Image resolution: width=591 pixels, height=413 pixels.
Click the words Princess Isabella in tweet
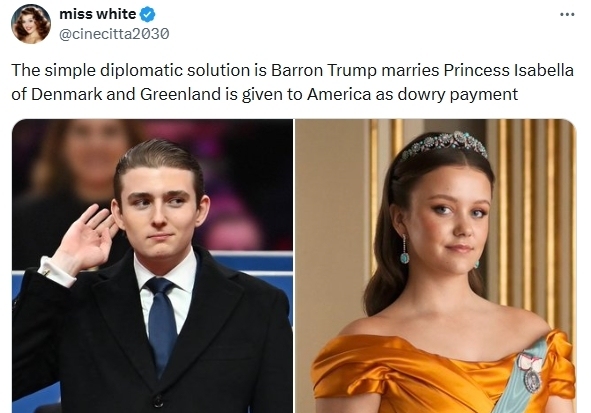point(508,70)
